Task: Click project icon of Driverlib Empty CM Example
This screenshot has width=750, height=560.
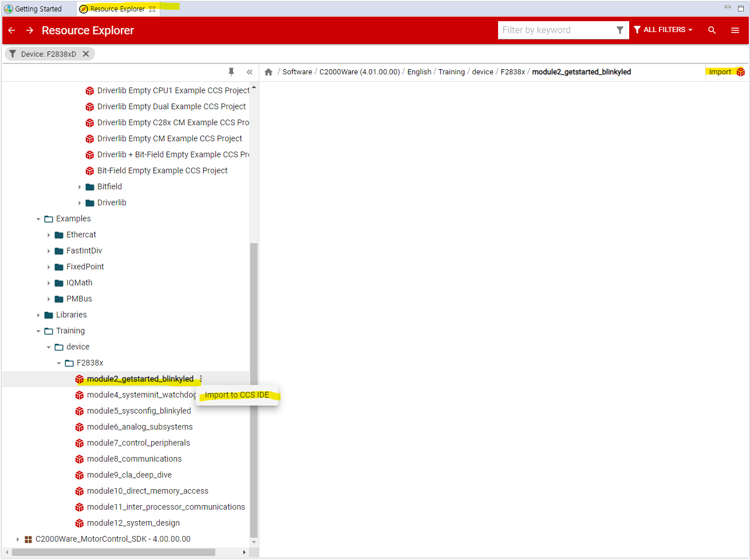Action: 90,139
